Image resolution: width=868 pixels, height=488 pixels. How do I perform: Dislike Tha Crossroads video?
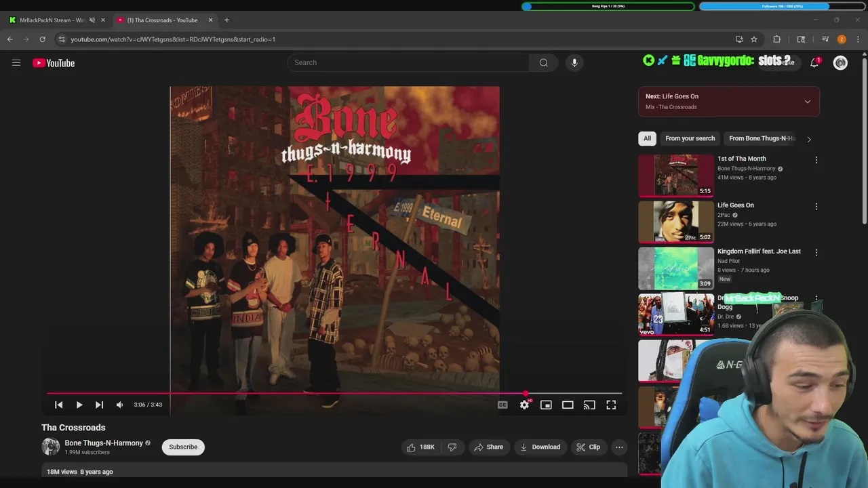[x=452, y=447]
